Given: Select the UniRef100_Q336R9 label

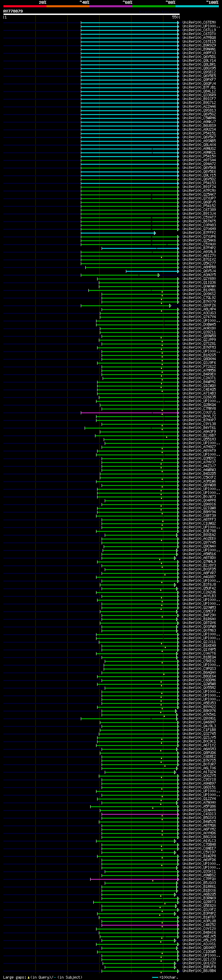Looking at the screenshot, I should pyautogui.click(x=199, y=95).
